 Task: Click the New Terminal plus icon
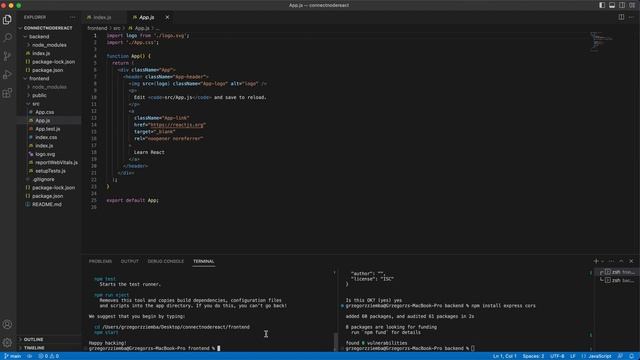pos(596,261)
